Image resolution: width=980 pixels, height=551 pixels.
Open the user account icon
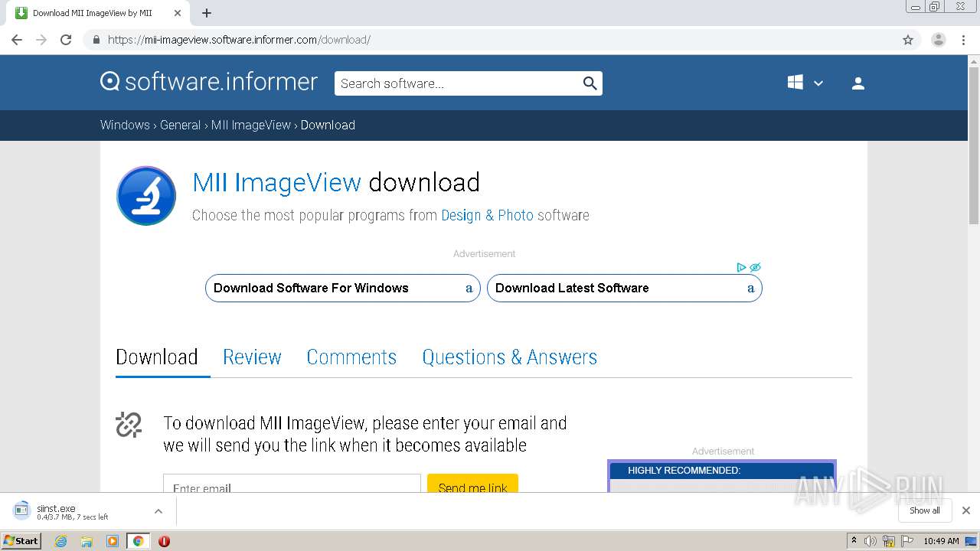pos(857,83)
